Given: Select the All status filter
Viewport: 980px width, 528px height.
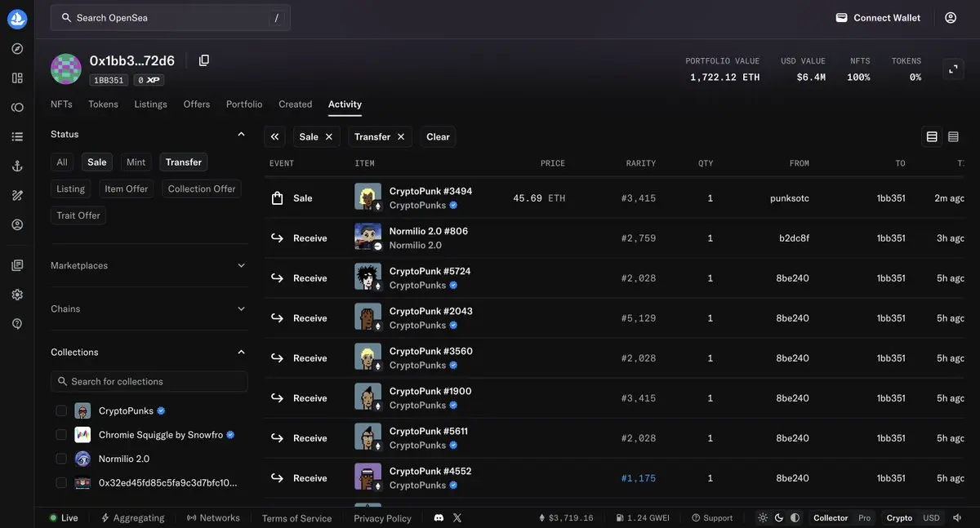Looking at the screenshot, I should click(62, 162).
